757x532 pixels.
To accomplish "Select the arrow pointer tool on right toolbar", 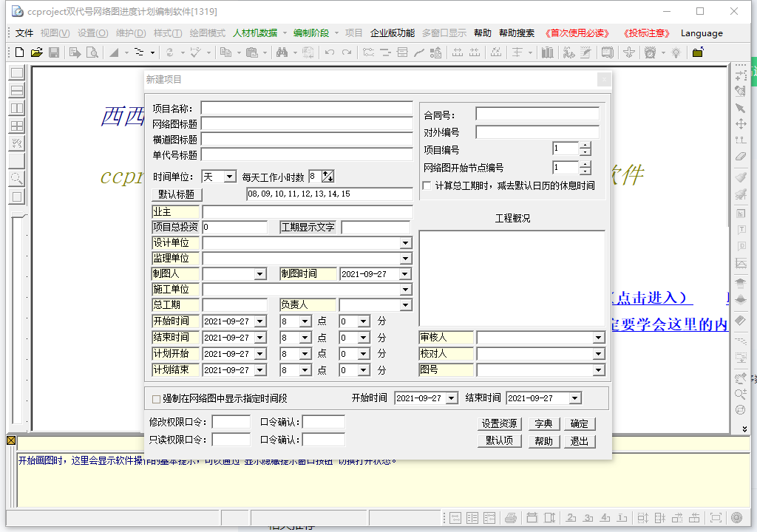I will point(740,108).
